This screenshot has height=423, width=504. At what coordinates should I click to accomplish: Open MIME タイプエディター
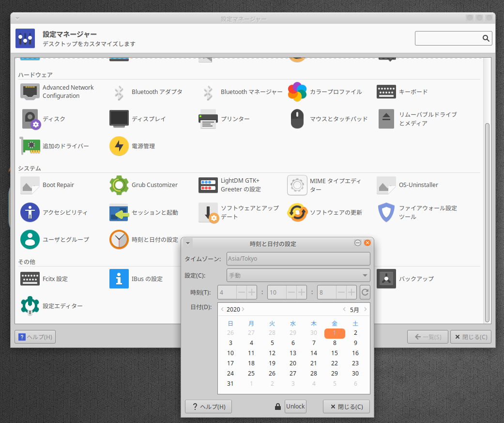click(x=325, y=185)
